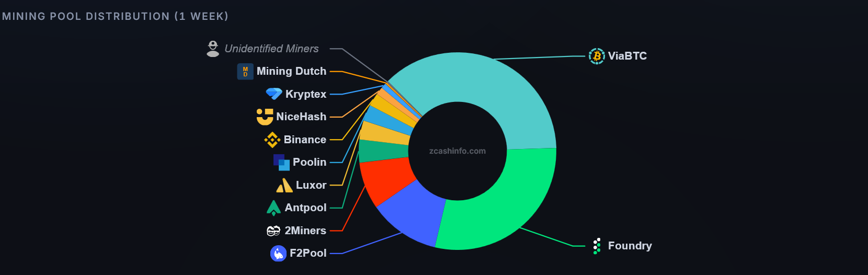This screenshot has width=868, height=275.
Task: Open the ViaBTC label link
Action: point(627,56)
